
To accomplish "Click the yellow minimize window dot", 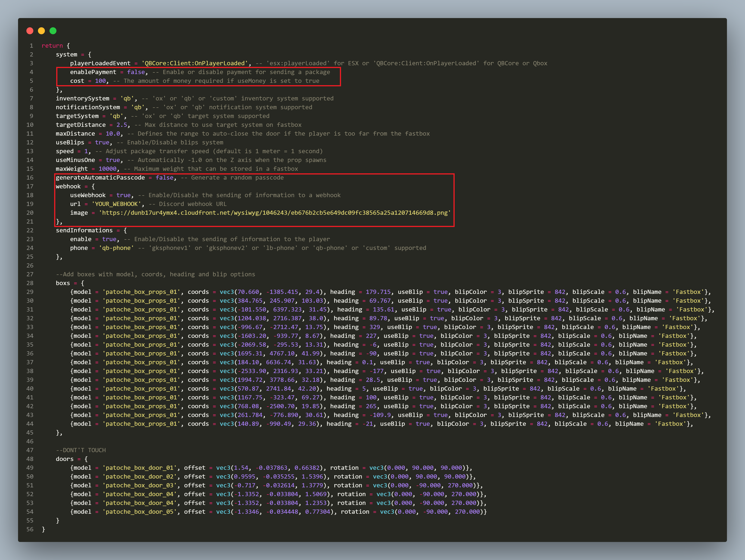I will click(41, 31).
